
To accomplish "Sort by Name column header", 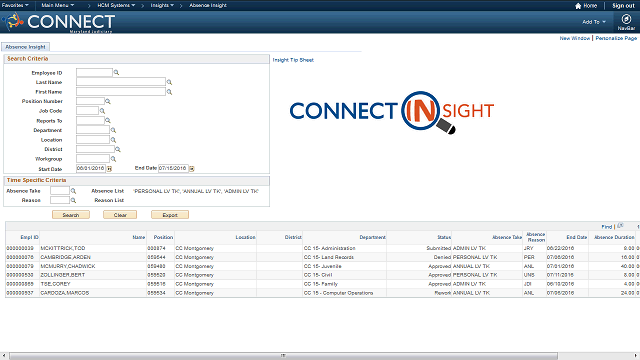I will (x=139, y=237).
